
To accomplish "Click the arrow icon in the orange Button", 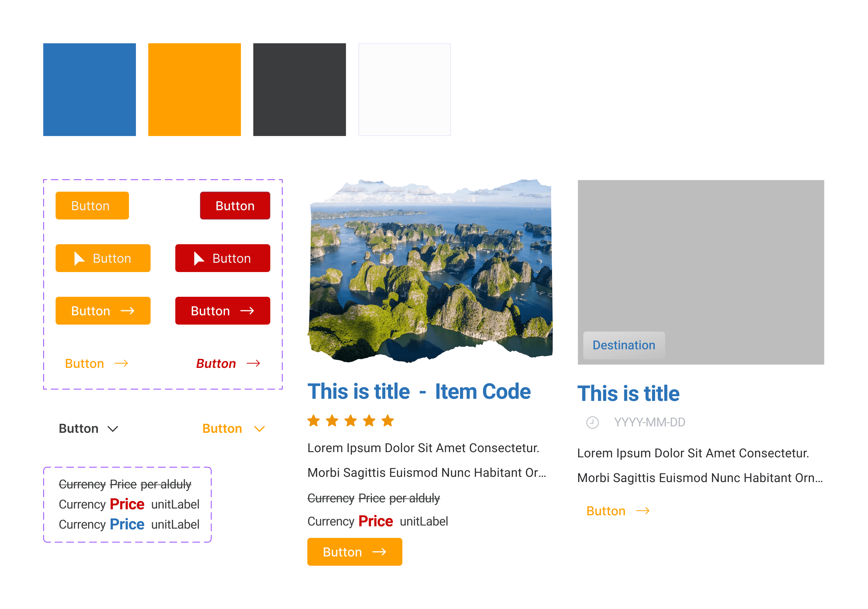I will click(128, 310).
